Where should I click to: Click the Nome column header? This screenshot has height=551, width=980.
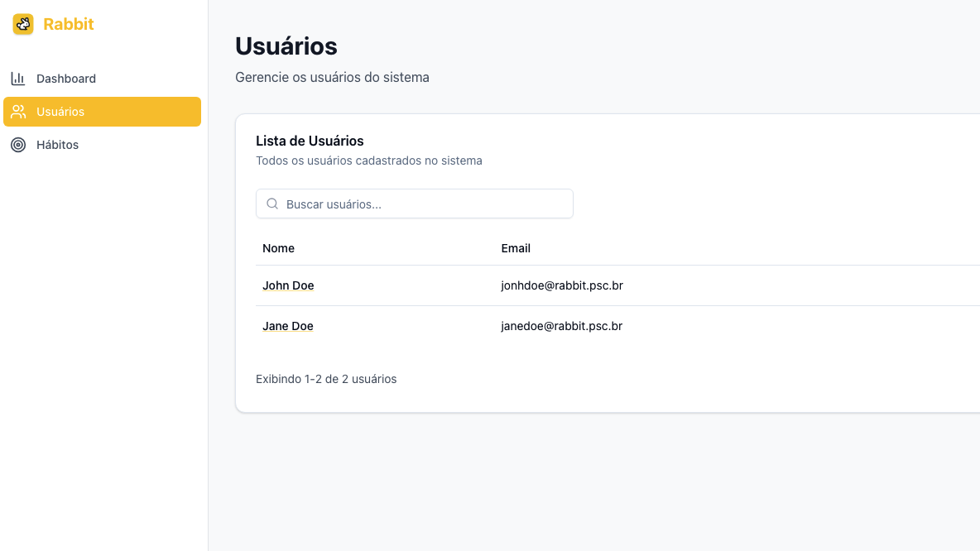[x=278, y=248]
